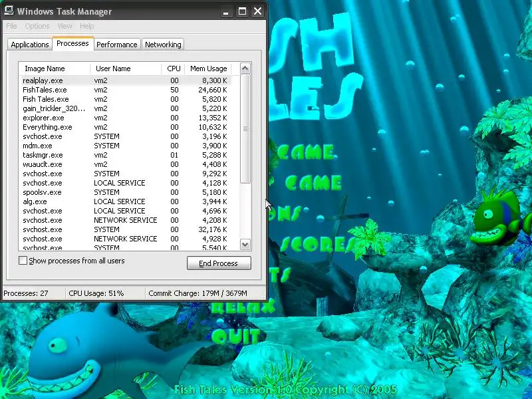The width and height of the screenshot is (532, 399).
Task: Select svchost.exe using 4,128 K memory
Action: (125, 183)
